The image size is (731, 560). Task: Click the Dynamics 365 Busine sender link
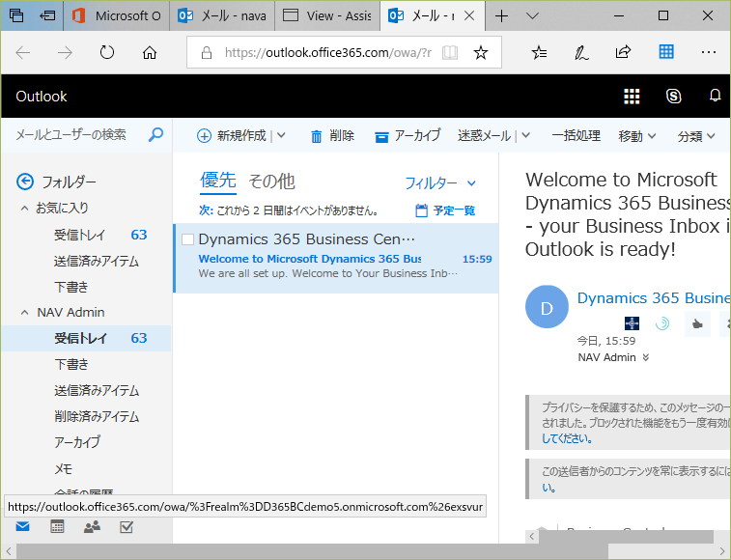click(654, 298)
